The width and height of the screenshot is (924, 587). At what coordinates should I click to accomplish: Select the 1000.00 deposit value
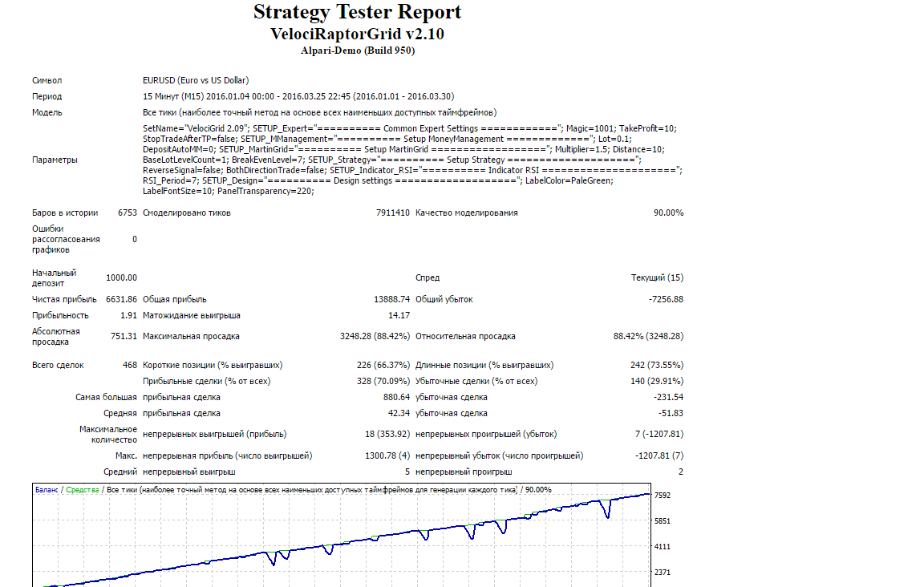(x=121, y=277)
